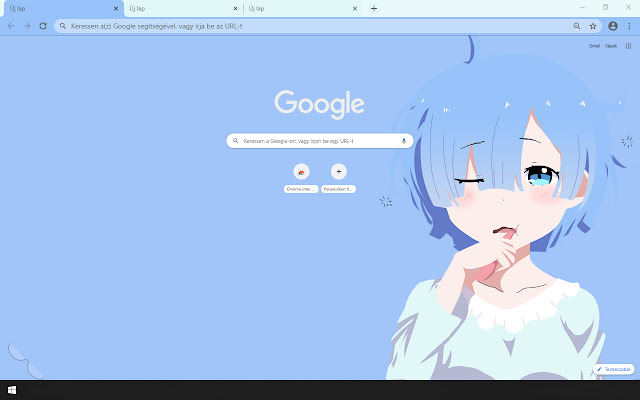Switch to the first Új lap tab

click(x=62, y=9)
